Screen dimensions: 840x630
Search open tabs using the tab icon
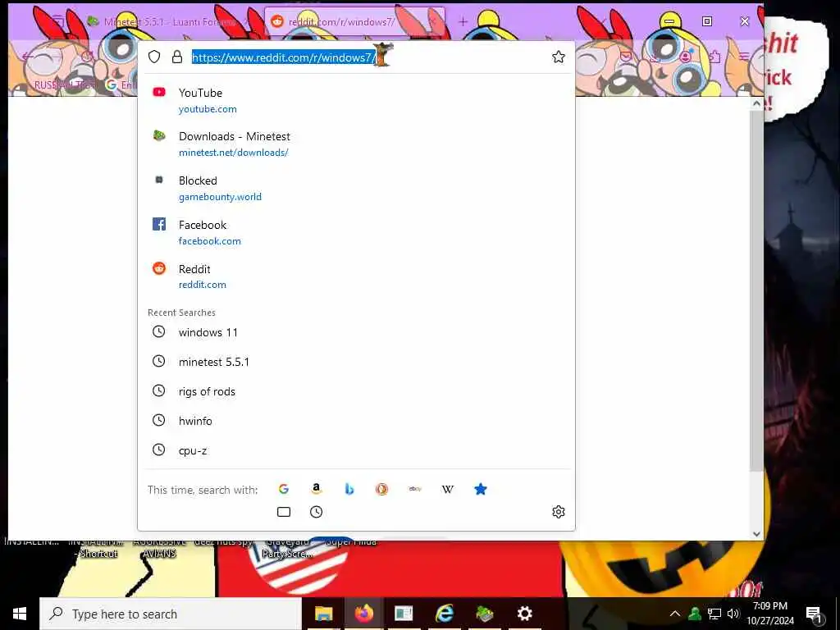(x=283, y=512)
